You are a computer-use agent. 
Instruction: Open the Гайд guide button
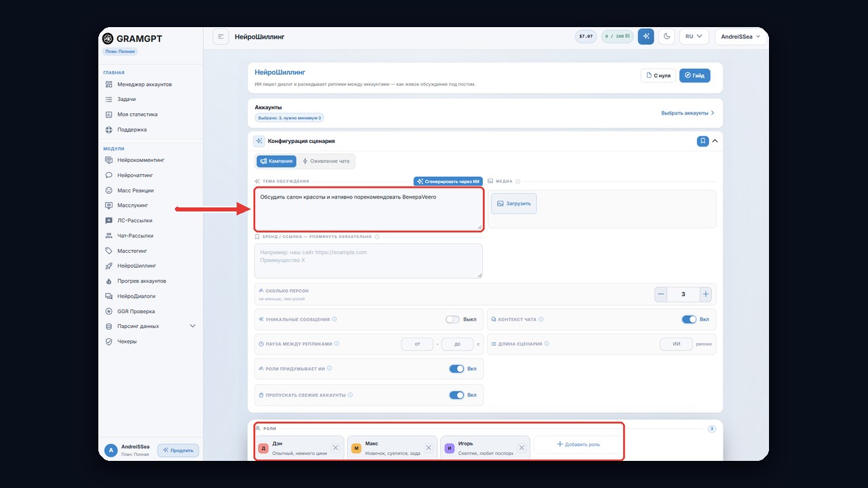[694, 75]
